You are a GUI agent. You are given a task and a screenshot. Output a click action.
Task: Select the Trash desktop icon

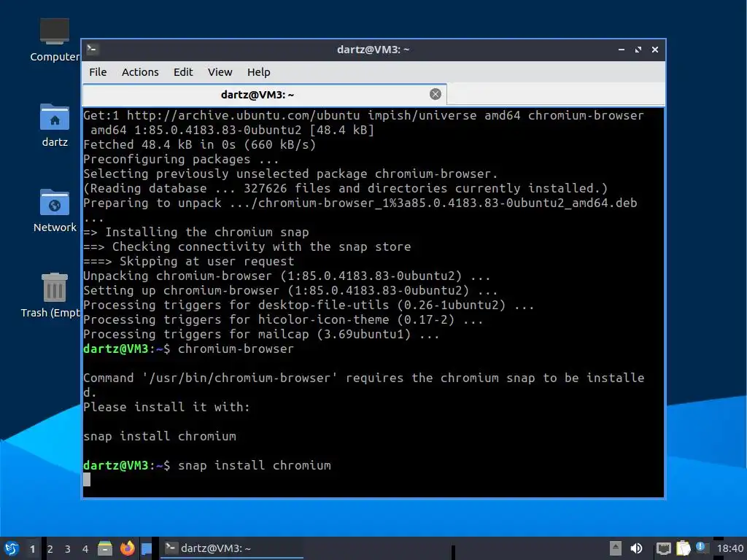tap(53, 296)
